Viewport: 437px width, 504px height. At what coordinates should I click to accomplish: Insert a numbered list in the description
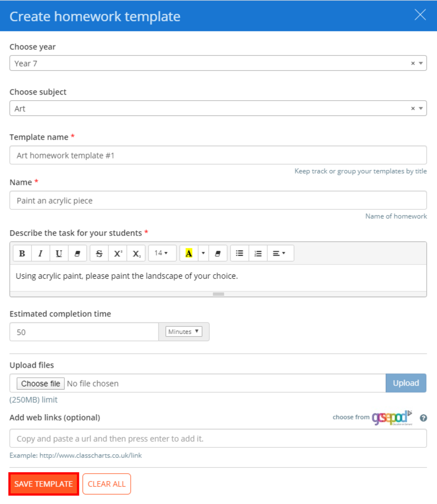258,253
